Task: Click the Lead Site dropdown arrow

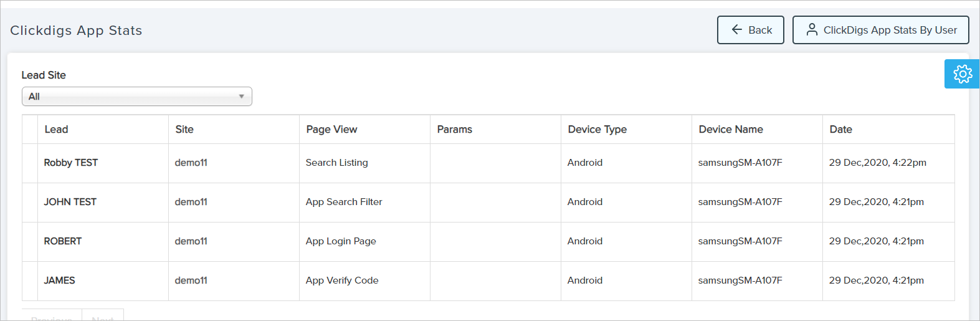Action: click(x=241, y=97)
